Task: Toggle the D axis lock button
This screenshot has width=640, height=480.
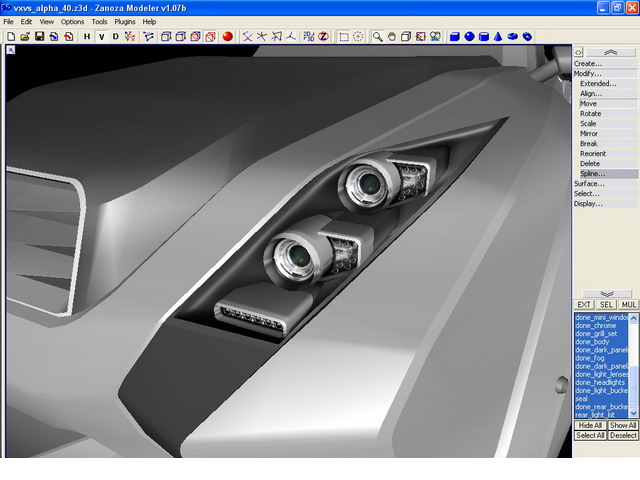Action: coord(115,36)
